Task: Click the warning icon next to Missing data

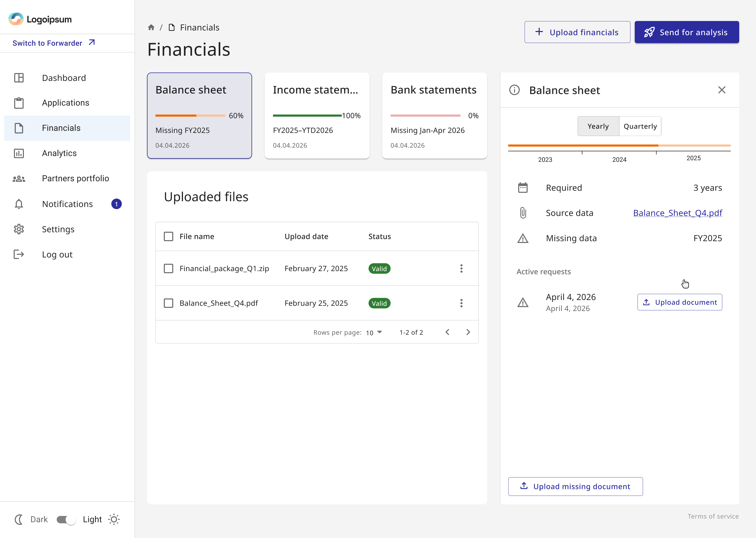Action: point(523,238)
